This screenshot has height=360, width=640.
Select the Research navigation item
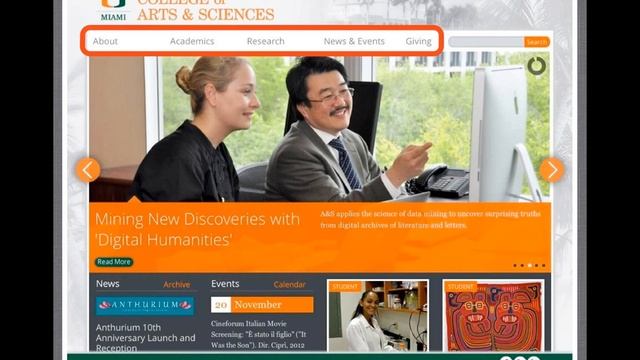click(265, 41)
